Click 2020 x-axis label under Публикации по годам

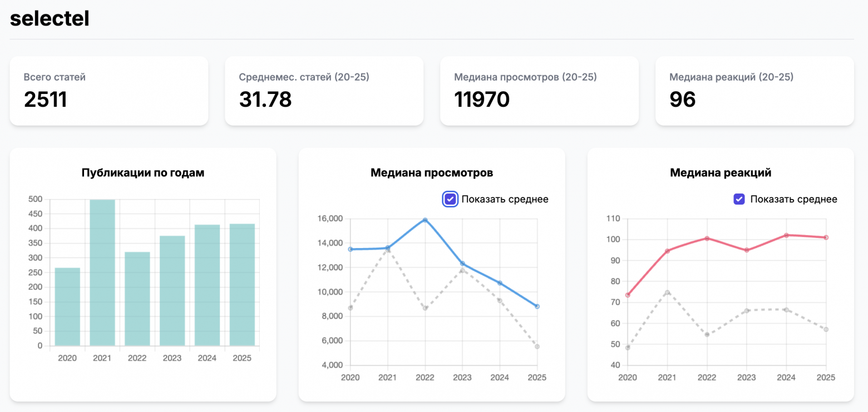coord(67,358)
